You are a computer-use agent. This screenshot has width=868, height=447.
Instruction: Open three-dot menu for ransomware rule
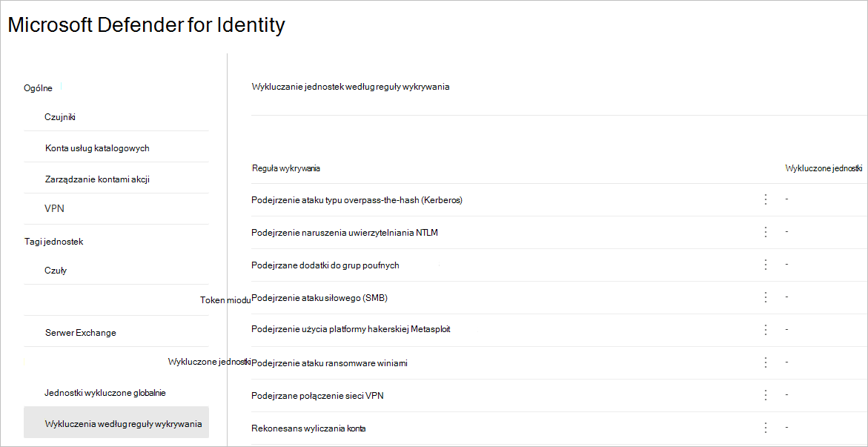point(766,362)
